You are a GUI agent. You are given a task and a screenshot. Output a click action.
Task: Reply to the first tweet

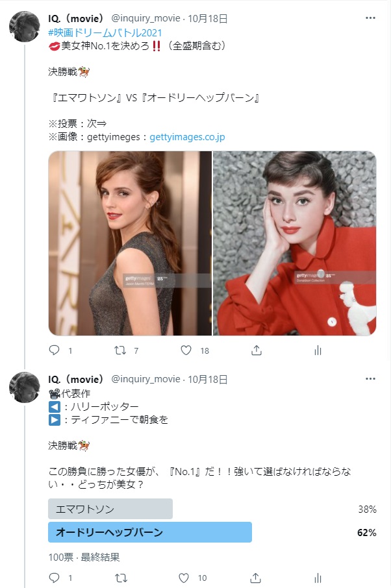55,350
